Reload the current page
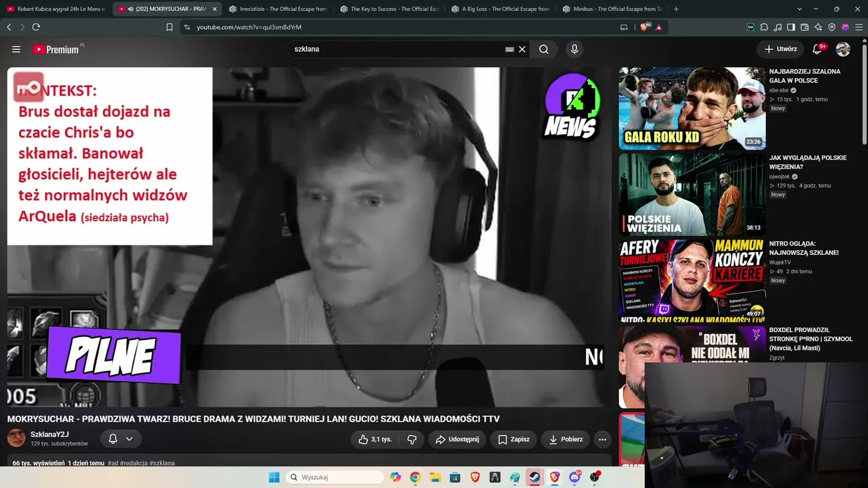 point(36,27)
